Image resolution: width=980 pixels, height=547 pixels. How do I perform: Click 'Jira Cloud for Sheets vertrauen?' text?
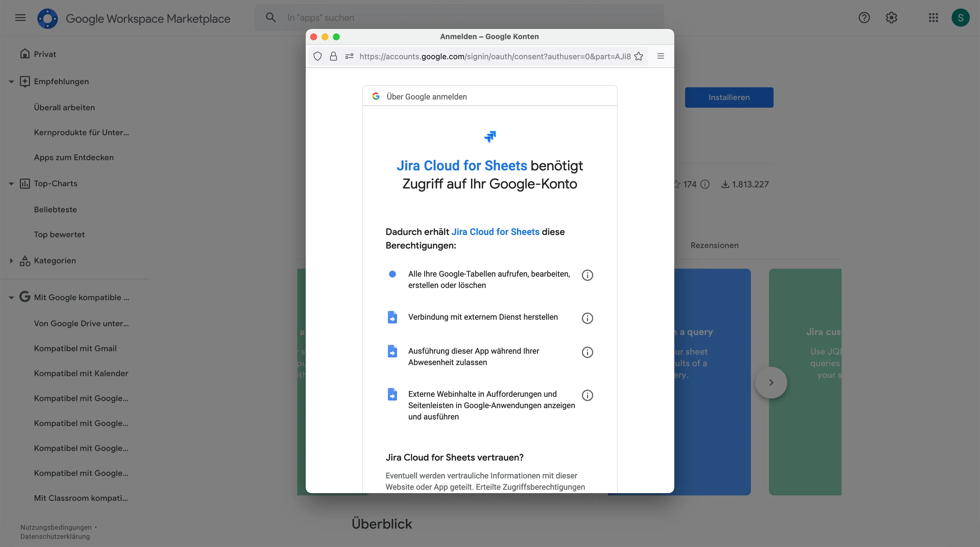point(455,457)
